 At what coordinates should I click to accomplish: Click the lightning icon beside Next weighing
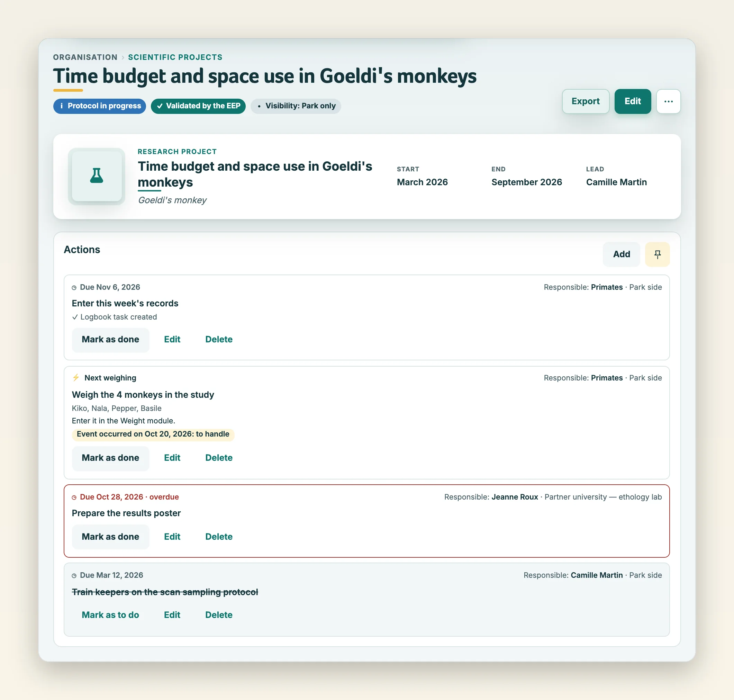pyautogui.click(x=76, y=378)
